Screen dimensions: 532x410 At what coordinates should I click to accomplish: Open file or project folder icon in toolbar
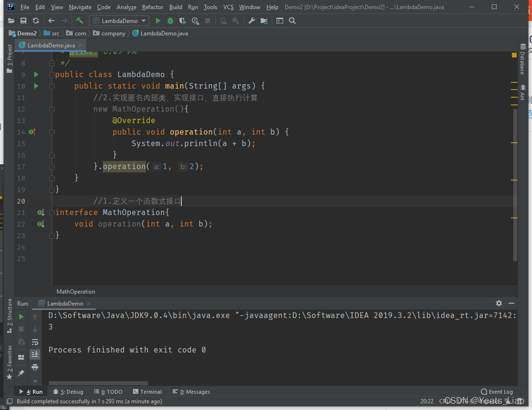pyautogui.click(x=11, y=21)
